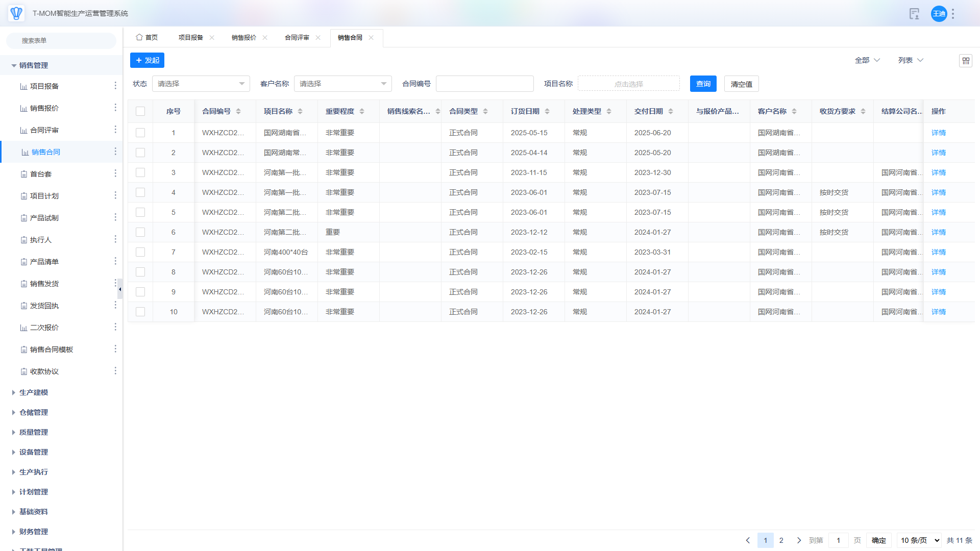Open the message document icon in header

[914, 14]
